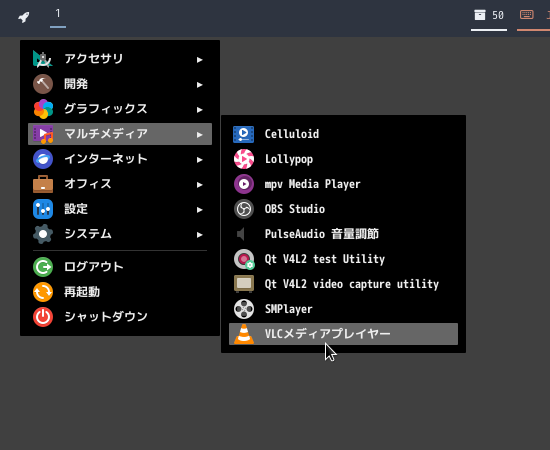
Task: Launch Celluloid from the submenu
Action: 343,134
